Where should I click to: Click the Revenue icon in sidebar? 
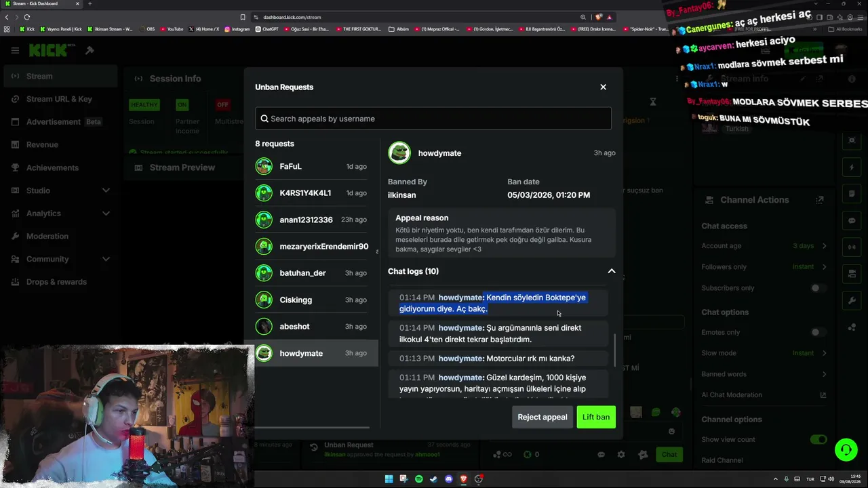point(15,144)
